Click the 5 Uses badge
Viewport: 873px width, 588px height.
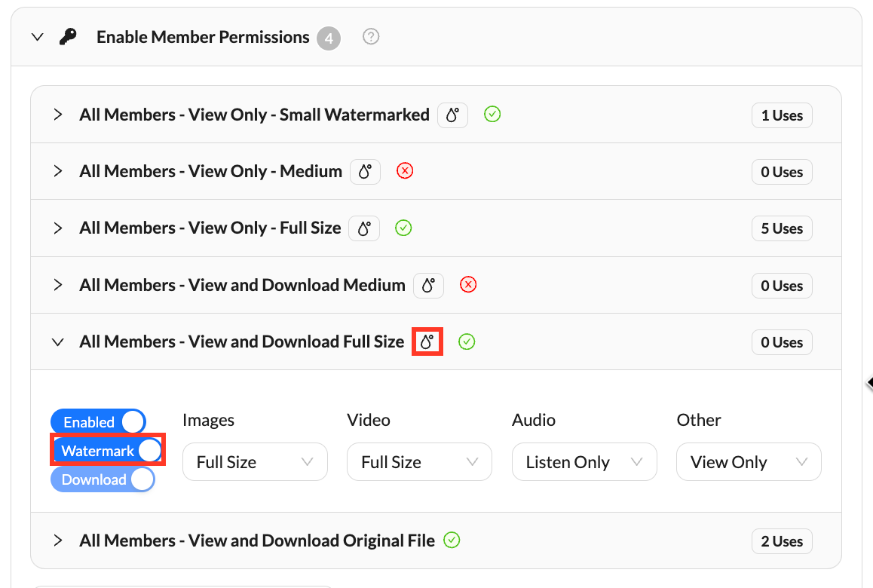coord(782,228)
